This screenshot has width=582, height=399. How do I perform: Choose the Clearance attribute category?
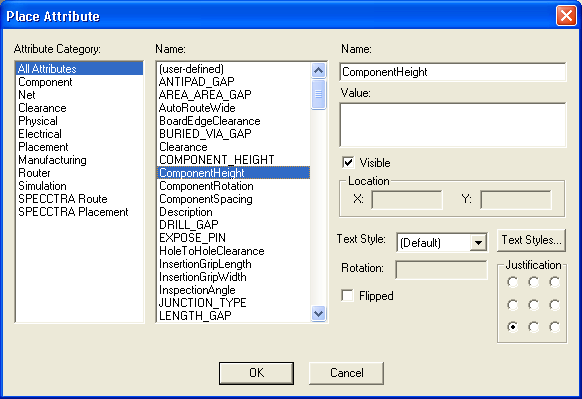79,108
